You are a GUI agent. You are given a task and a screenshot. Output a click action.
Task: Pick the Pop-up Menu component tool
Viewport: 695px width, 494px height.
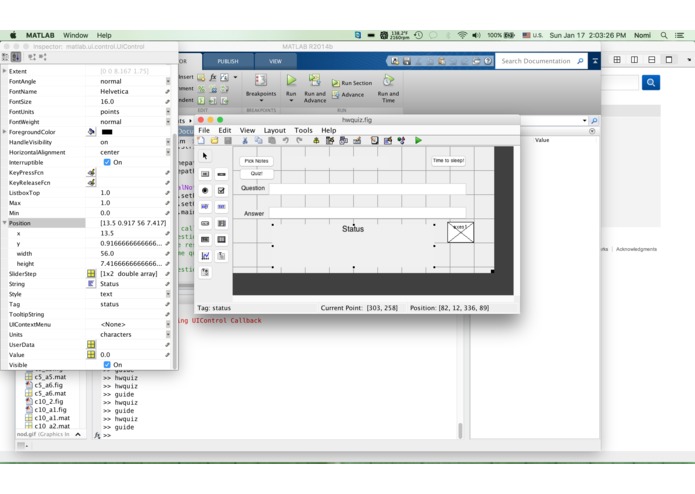tap(205, 223)
